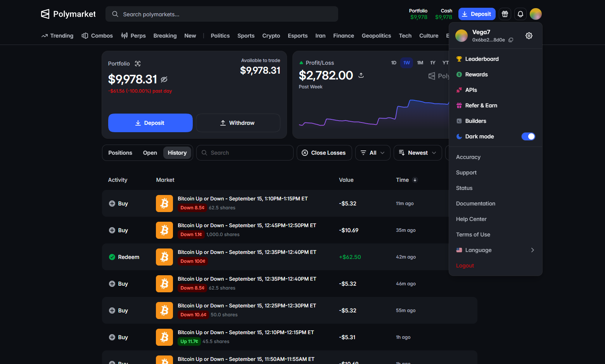This screenshot has width=605, height=364.
Task: Toggle the Dark mode switch
Action: [528, 136]
